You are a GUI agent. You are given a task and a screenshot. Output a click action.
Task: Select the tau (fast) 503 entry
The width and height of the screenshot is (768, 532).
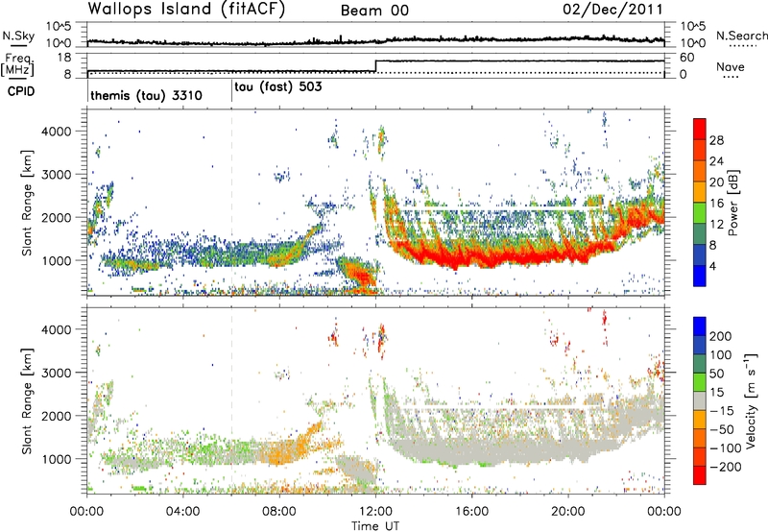click(278, 87)
